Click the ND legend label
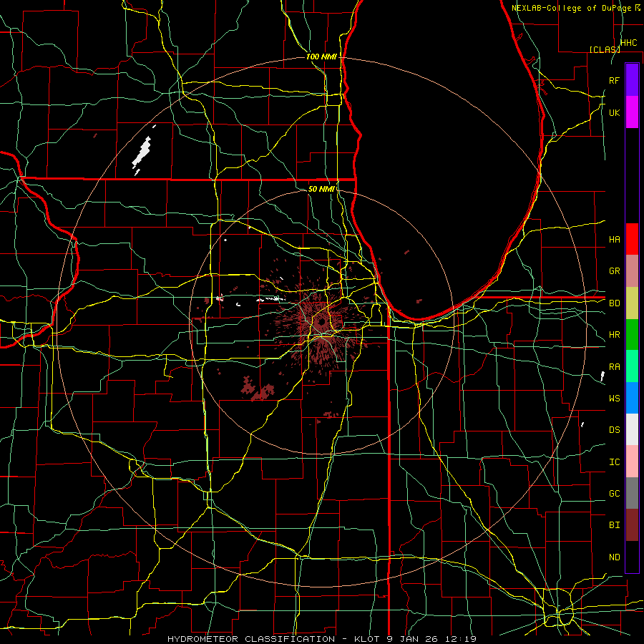The image size is (644, 644). pos(614,557)
